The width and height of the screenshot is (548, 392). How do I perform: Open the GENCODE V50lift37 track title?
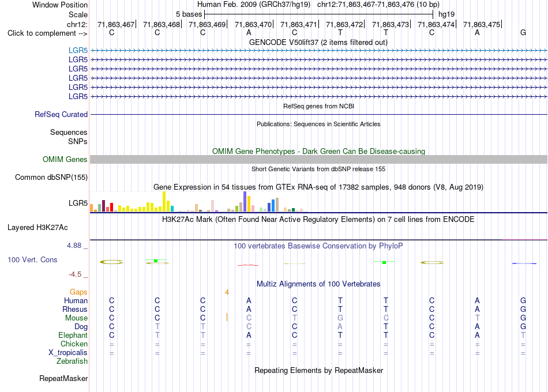tap(318, 42)
